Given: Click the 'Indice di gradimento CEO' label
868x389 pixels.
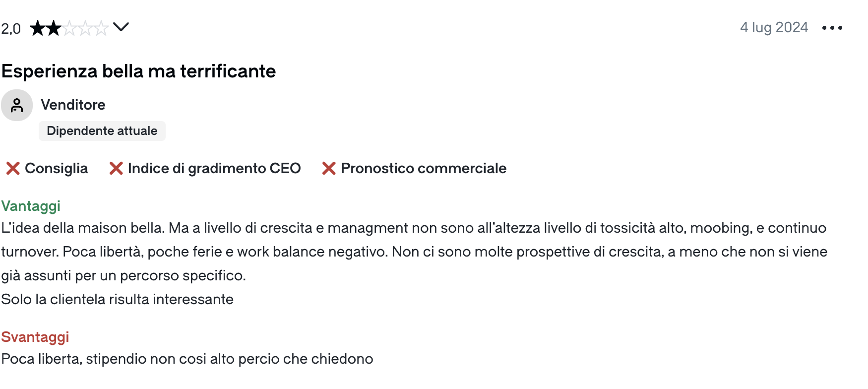Looking at the screenshot, I should (x=214, y=169).
